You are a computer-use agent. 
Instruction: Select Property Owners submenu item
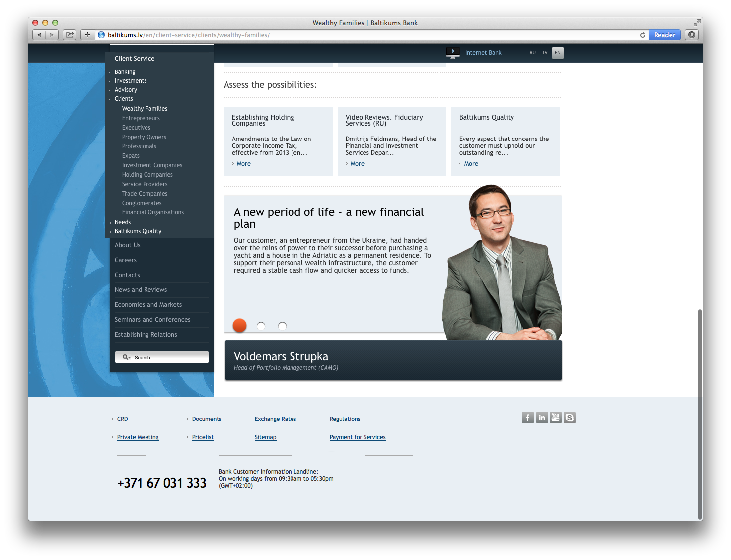[144, 137]
